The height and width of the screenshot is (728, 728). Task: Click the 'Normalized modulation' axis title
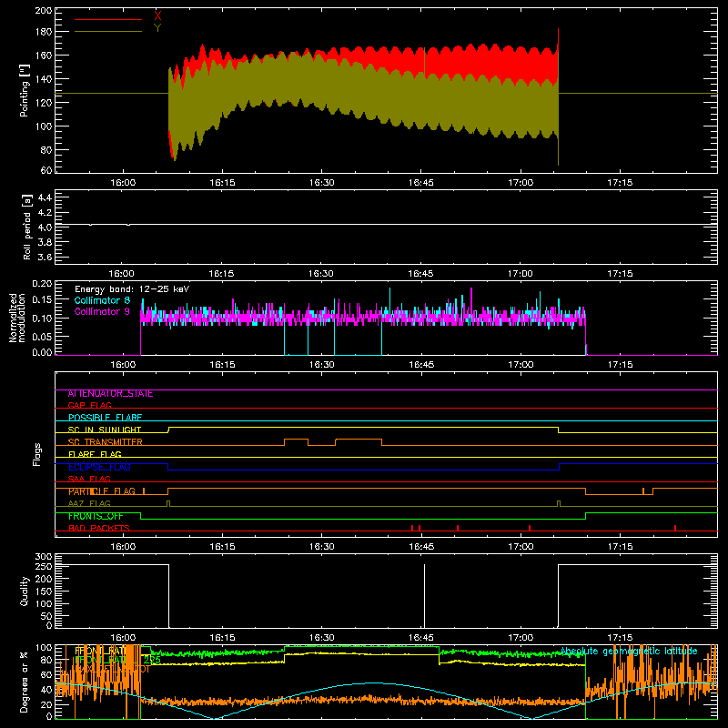click(x=17, y=318)
